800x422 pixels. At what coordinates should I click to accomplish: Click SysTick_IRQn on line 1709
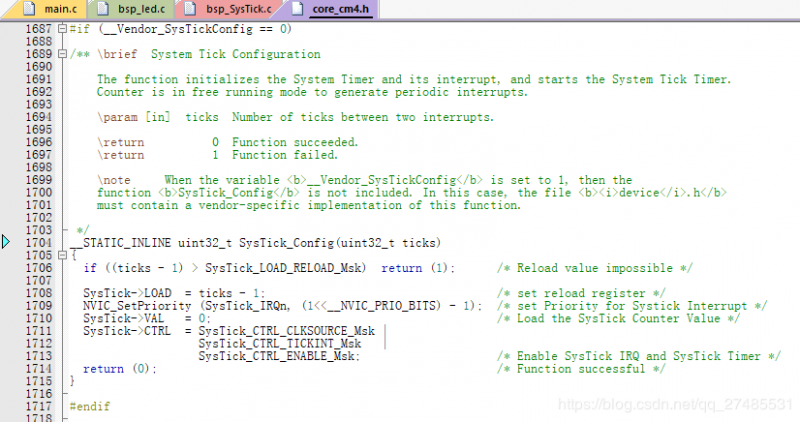[246, 306]
